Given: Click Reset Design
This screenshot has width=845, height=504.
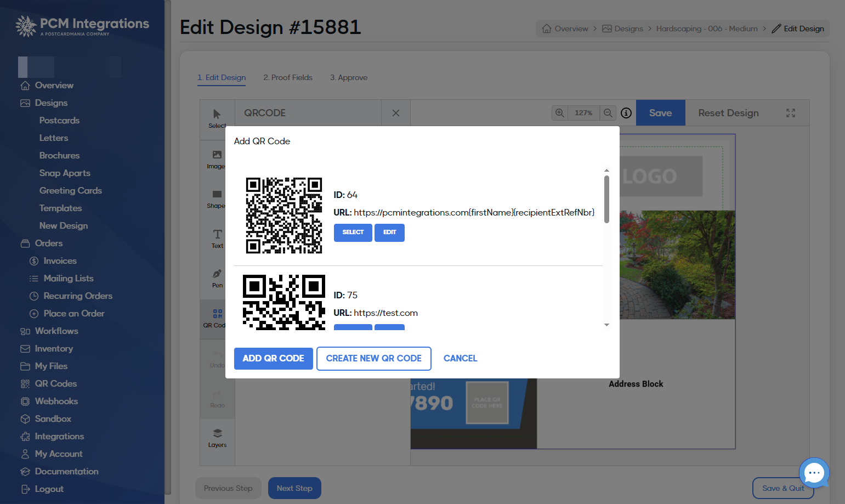Looking at the screenshot, I should (729, 113).
